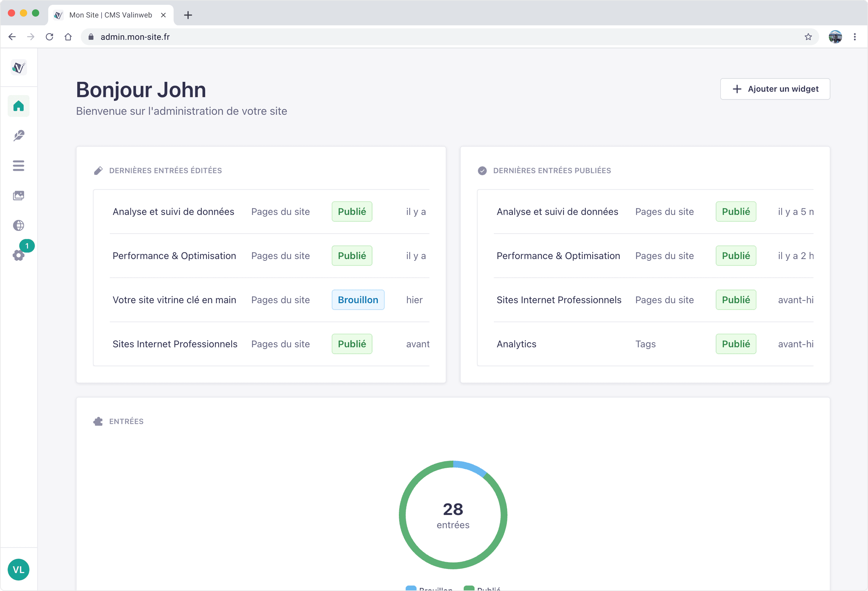The width and height of the screenshot is (868, 591).
Task: Click the Dernières entrées éditées heading
Action: [165, 171]
